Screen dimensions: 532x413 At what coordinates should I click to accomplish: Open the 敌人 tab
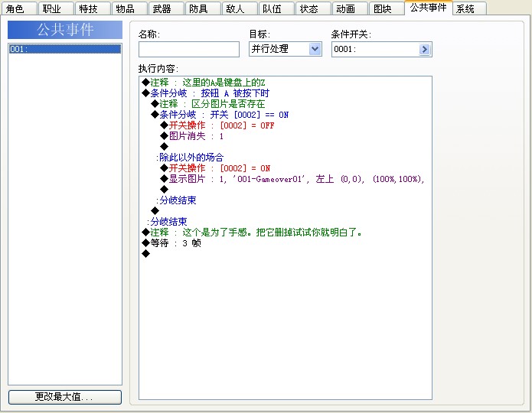pos(239,8)
